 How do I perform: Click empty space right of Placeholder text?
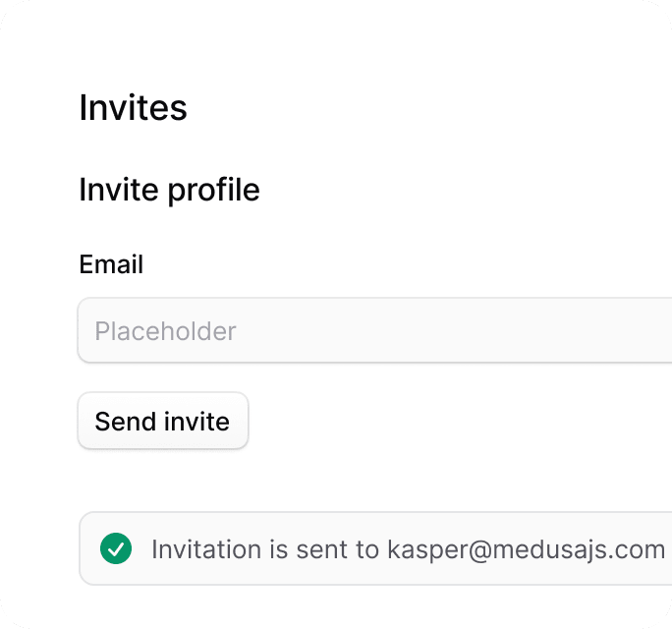click(450, 331)
